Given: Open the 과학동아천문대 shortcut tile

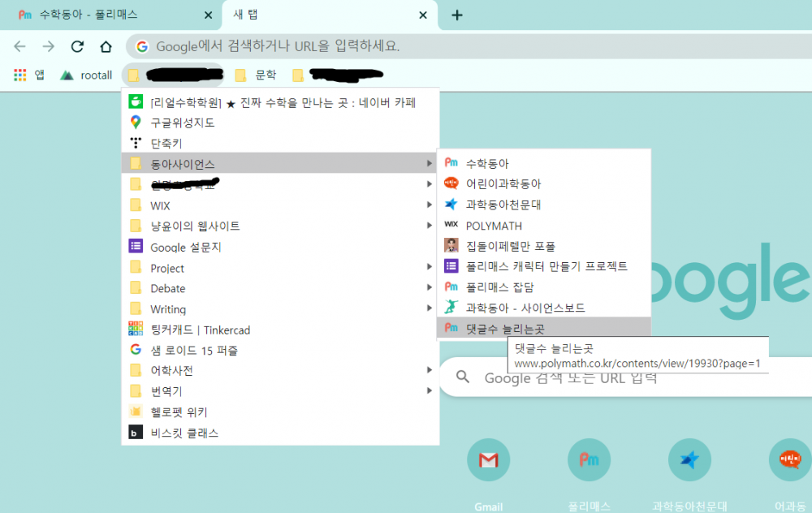Looking at the screenshot, I should click(x=689, y=459).
